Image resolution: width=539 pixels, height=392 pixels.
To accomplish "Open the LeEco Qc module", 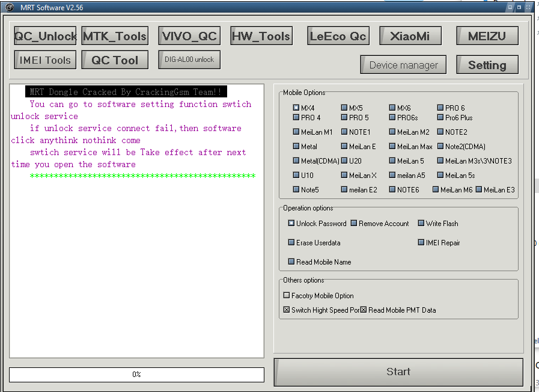I will pos(338,35).
